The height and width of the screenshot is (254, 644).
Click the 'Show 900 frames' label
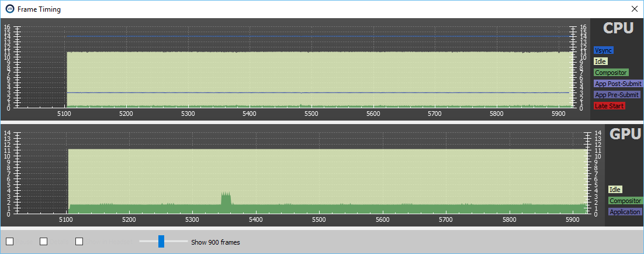coord(216,242)
